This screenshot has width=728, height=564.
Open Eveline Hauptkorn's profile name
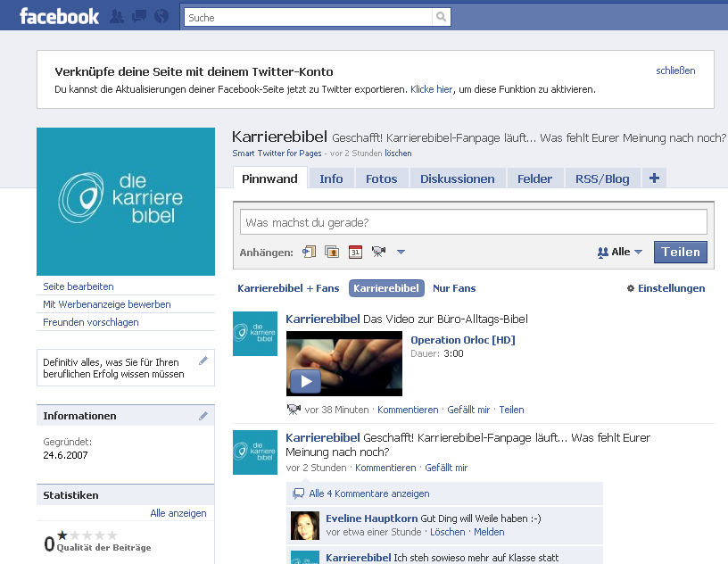(x=371, y=518)
